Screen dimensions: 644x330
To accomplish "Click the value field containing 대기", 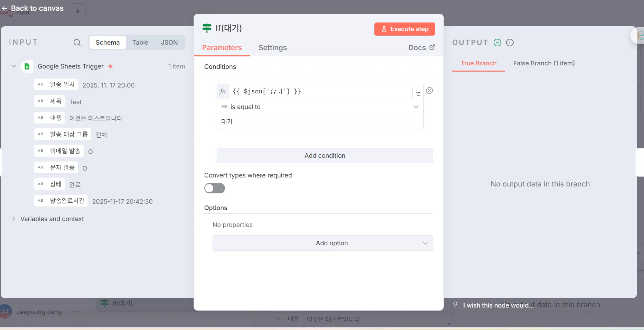I will pyautogui.click(x=320, y=122).
